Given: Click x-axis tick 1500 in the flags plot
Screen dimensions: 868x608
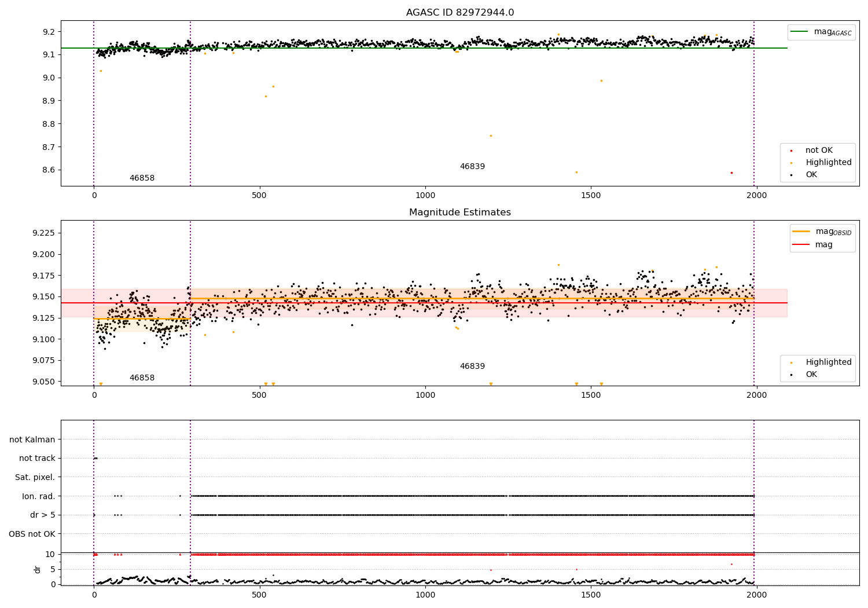Looking at the screenshot, I should 591,595.
